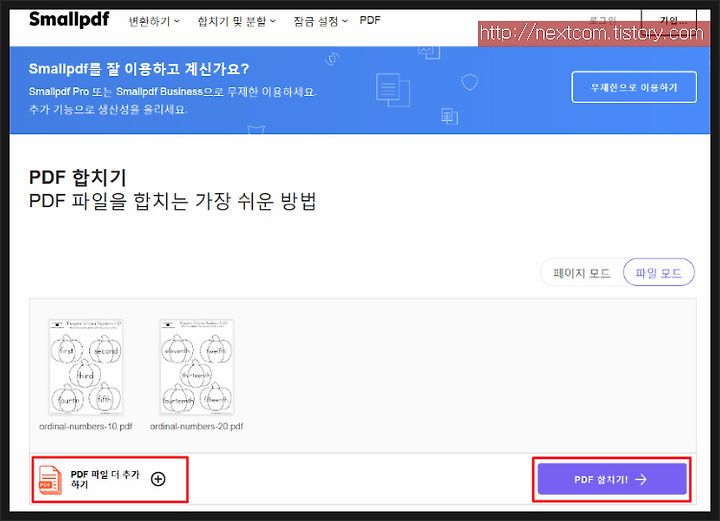Click the orange PDF file icon
The width and height of the screenshot is (720, 521).
pyautogui.click(x=50, y=480)
